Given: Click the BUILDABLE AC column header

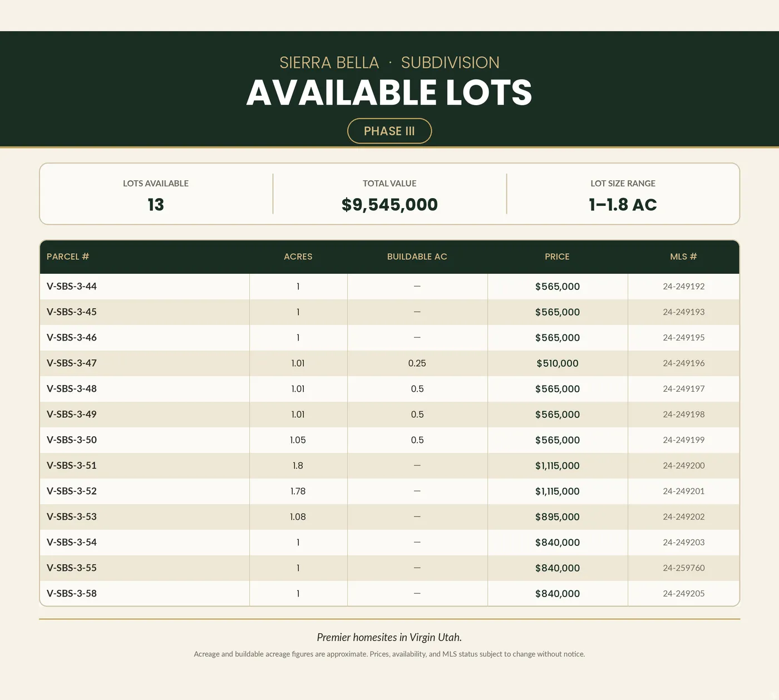Looking at the screenshot, I should tap(417, 257).
